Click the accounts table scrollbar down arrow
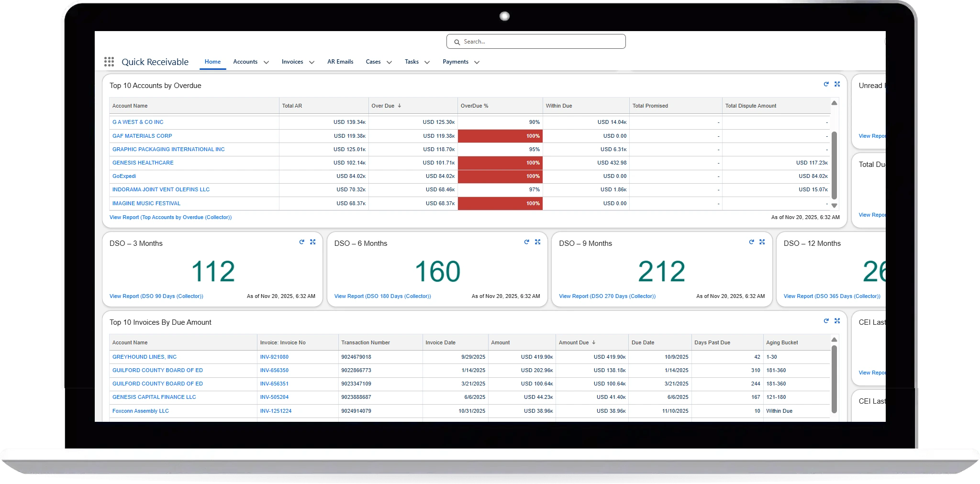This screenshot has height=484, width=980. coord(834,206)
